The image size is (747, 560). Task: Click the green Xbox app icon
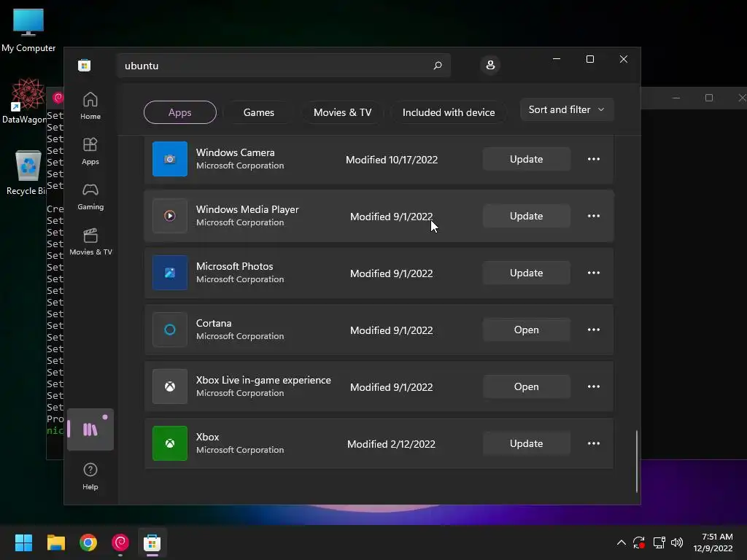click(x=169, y=443)
